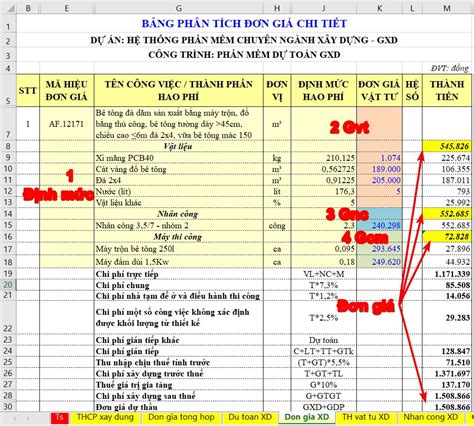Image resolution: width=474 pixels, height=426 pixels.
Task: Click Chi phí gián tiếp khác cell
Action: (179, 340)
